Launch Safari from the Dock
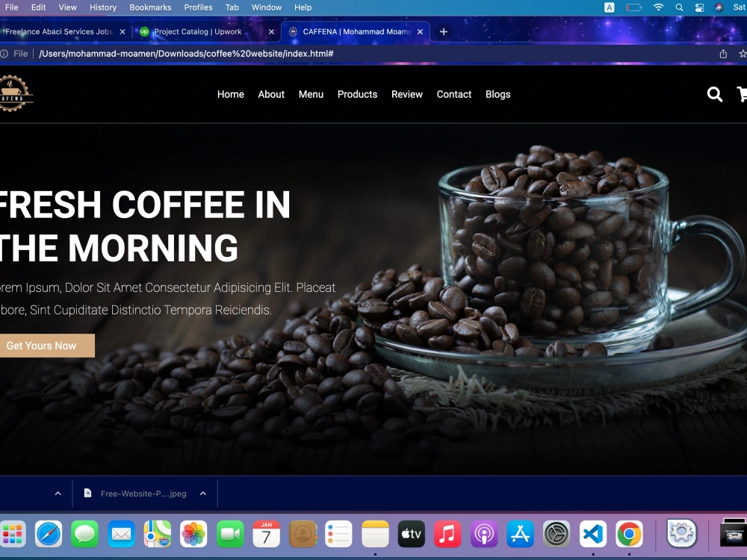747x560 pixels. coord(48,534)
